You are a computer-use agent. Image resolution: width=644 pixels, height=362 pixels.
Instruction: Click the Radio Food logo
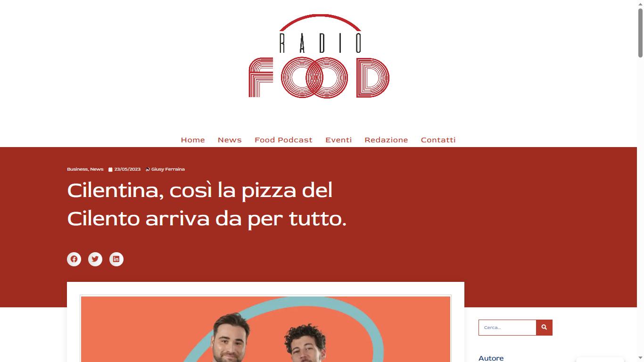point(319,56)
